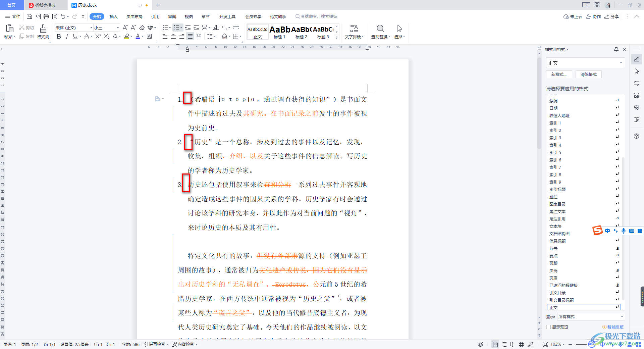This screenshot has width=644, height=349.
Task: Open the Find and Replace magnifier
Action: coord(380,29)
